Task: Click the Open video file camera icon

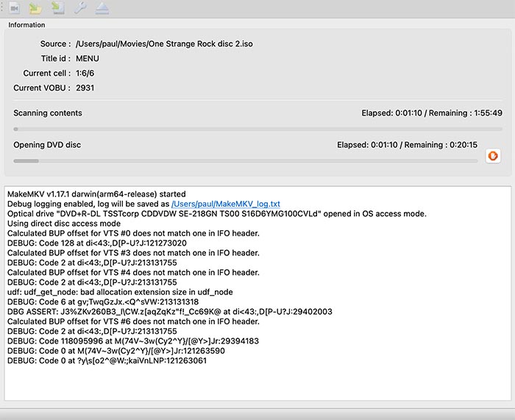Action: coord(14,8)
